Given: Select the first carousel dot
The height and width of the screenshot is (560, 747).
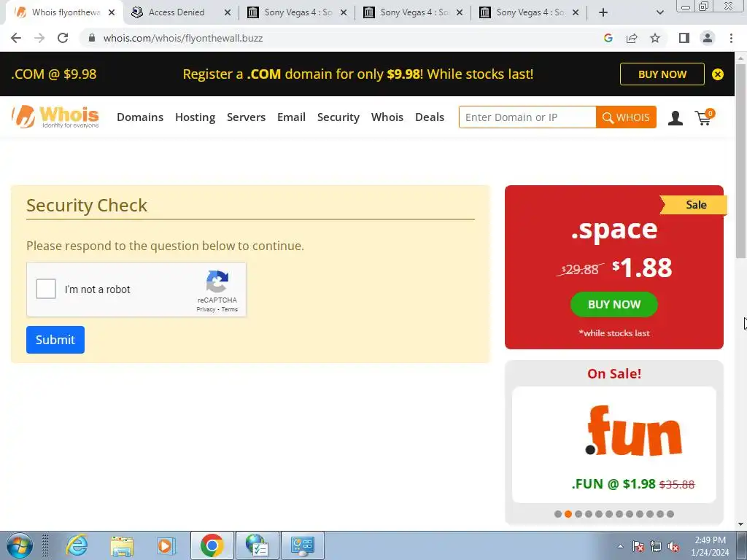Looking at the screenshot, I should pos(558,514).
